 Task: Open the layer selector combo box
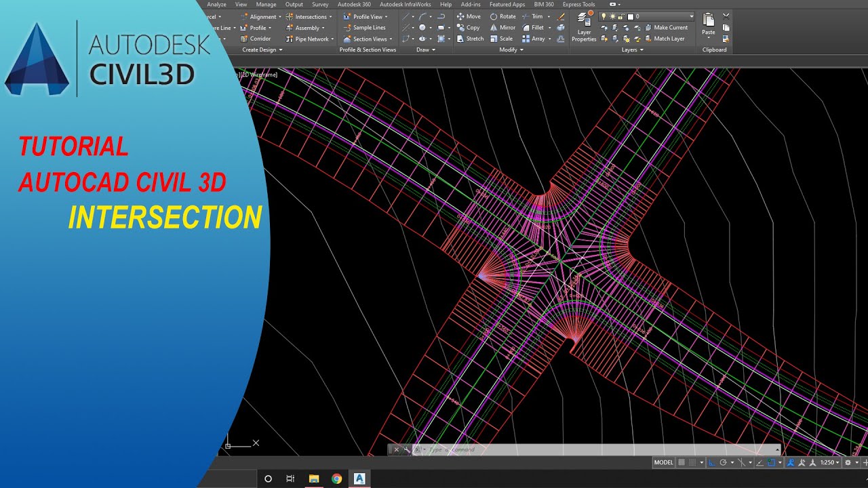(x=647, y=16)
